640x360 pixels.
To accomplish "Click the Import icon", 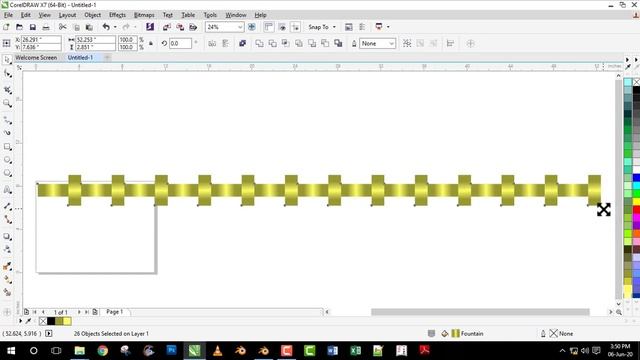I will [x=167, y=27].
